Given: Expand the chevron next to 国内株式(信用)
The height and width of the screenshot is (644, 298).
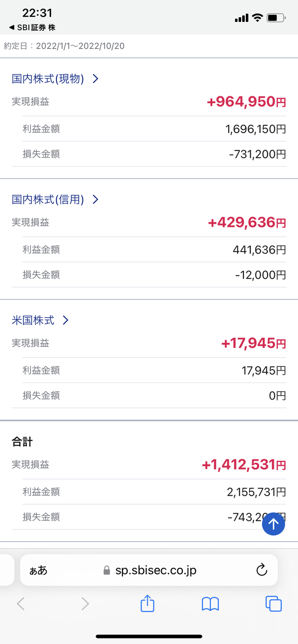Looking at the screenshot, I should tap(95, 199).
